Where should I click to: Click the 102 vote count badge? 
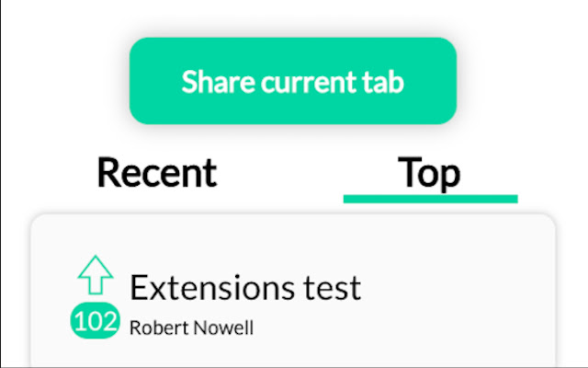click(x=95, y=322)
